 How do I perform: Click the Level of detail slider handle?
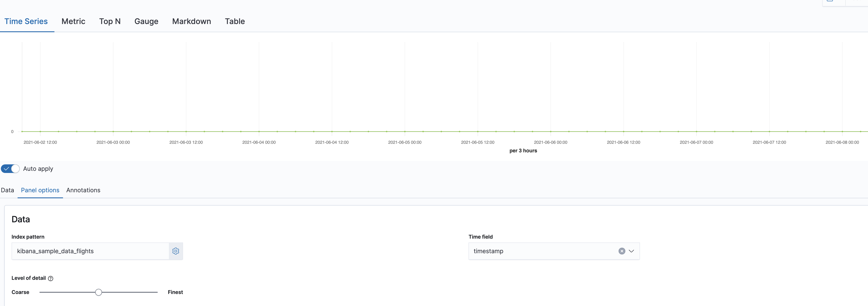pos(98,292)
